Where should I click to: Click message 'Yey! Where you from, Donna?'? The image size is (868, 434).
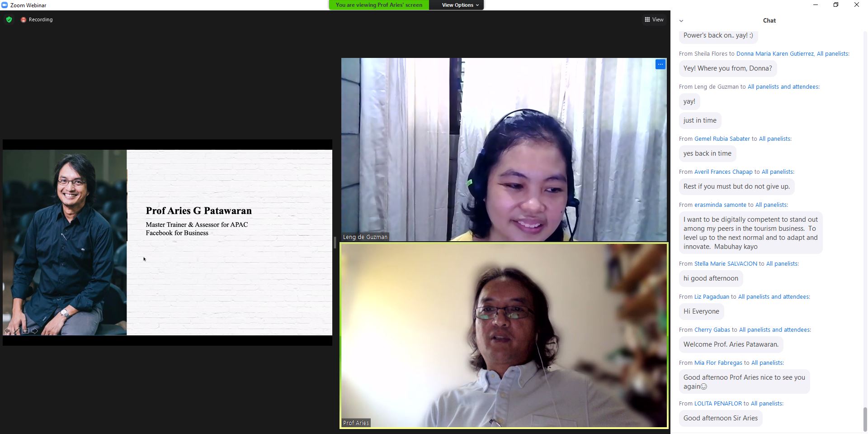click(x=728, y=68)
